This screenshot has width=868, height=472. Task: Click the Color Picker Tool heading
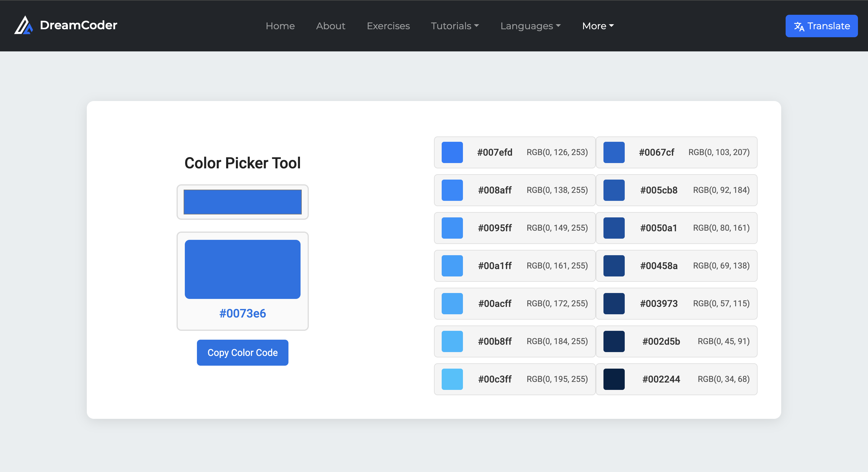243,163
